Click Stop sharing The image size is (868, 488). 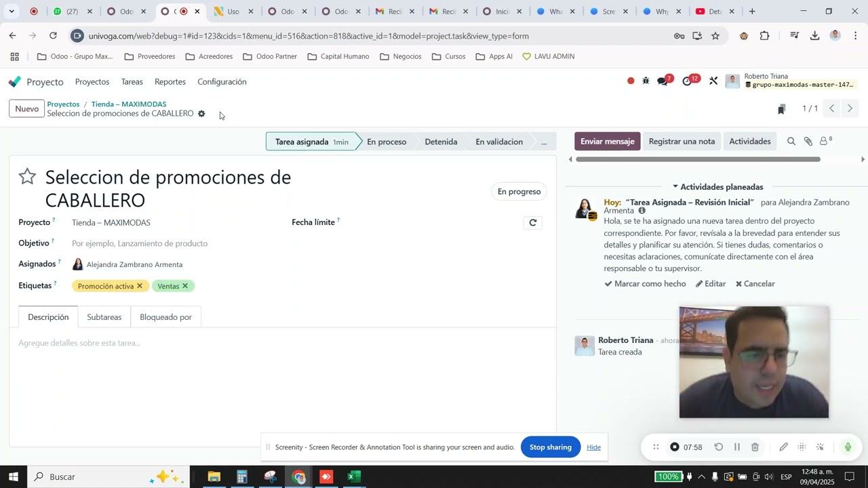pyautogui.click(x=551, y=447)
